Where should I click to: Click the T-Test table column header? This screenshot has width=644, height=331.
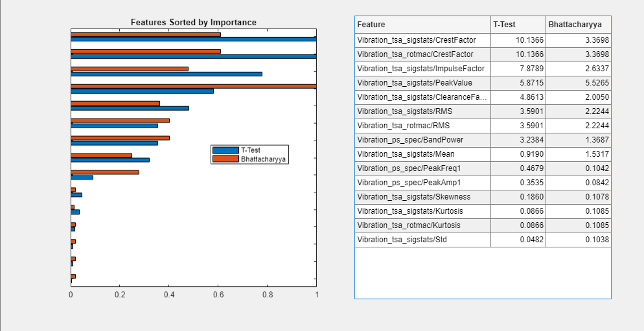click(518, 25)
